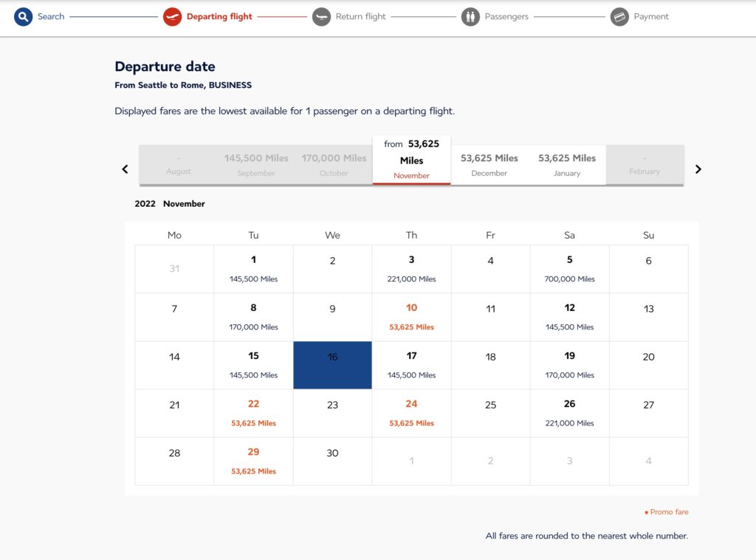Select the Return flight step icon
The height and width of the screenshot is (560, 756).
tap(320, 16)
